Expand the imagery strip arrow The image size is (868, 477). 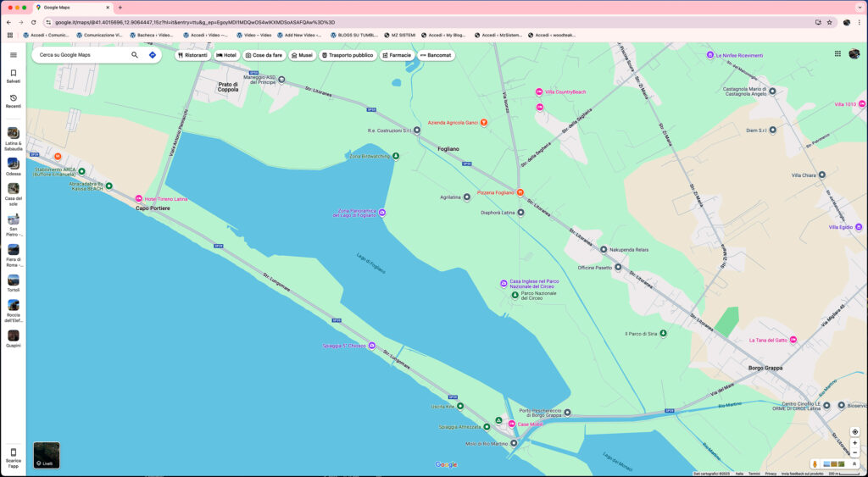[854, 463]
